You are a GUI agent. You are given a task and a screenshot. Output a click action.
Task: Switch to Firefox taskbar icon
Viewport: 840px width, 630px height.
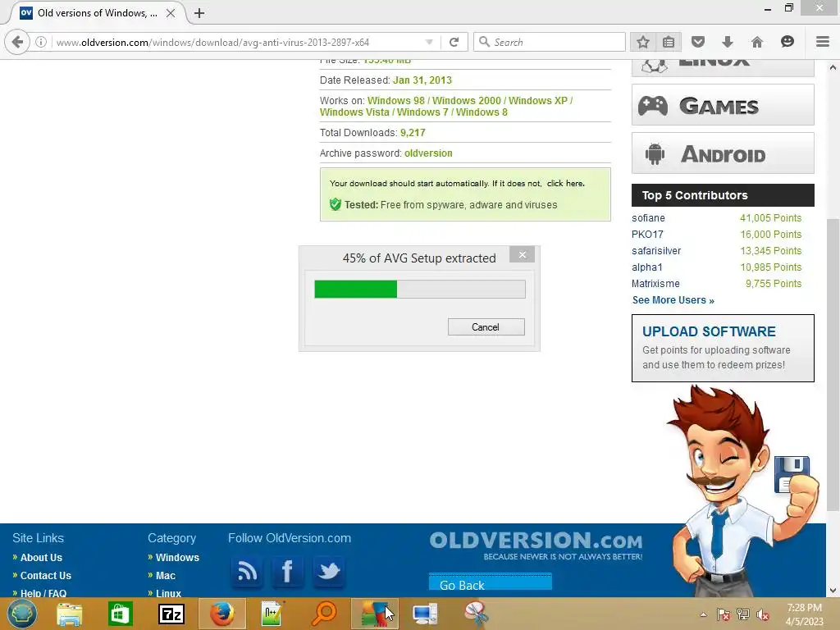pos(222,614)
